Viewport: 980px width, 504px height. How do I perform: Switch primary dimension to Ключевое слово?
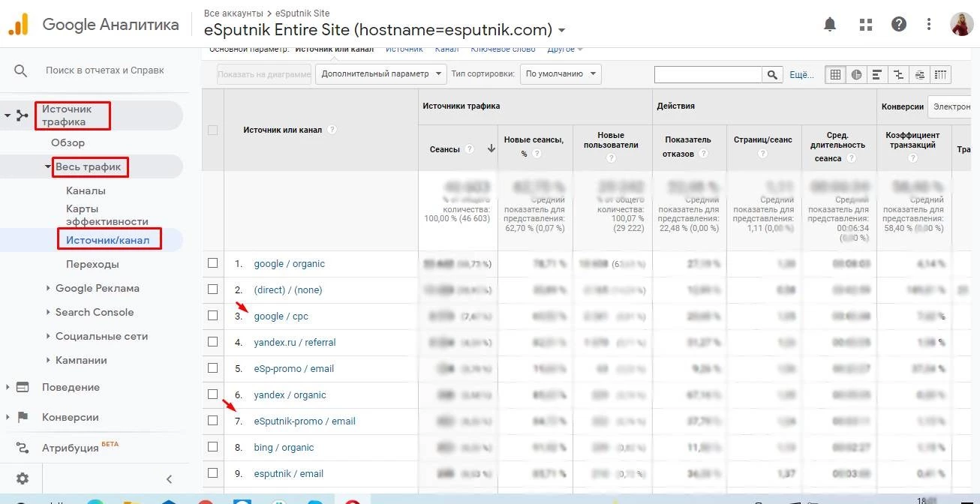coord(503,49)
